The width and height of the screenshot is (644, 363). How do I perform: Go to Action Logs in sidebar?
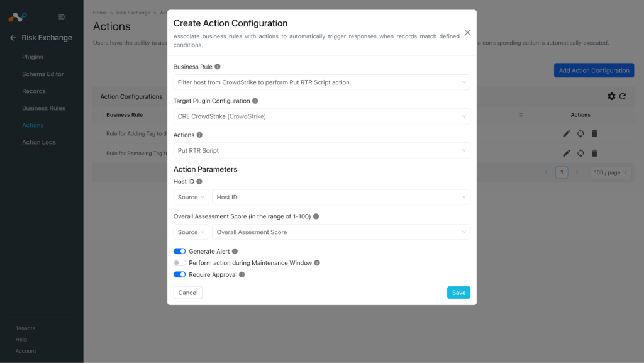(39, 142)
